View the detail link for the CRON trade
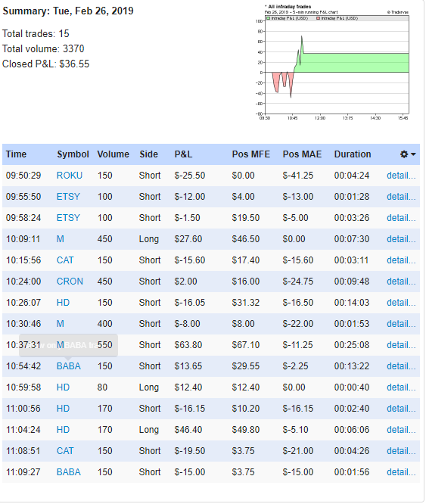The image size is (426, 504). (401, 282)
